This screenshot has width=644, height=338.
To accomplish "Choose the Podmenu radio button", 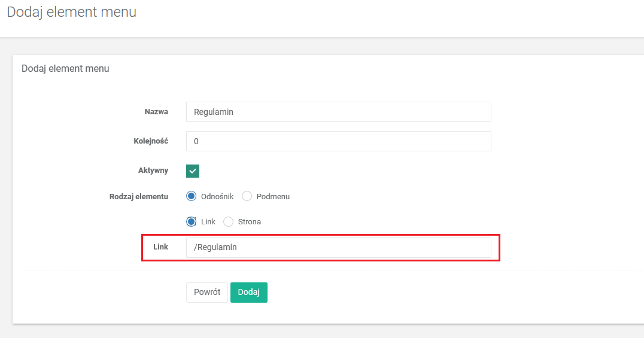I will tap(247, 196).
